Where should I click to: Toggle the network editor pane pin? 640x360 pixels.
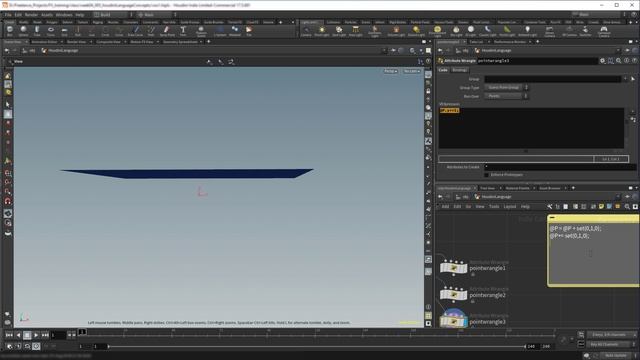pyautogui.click(x=627, y=197)
